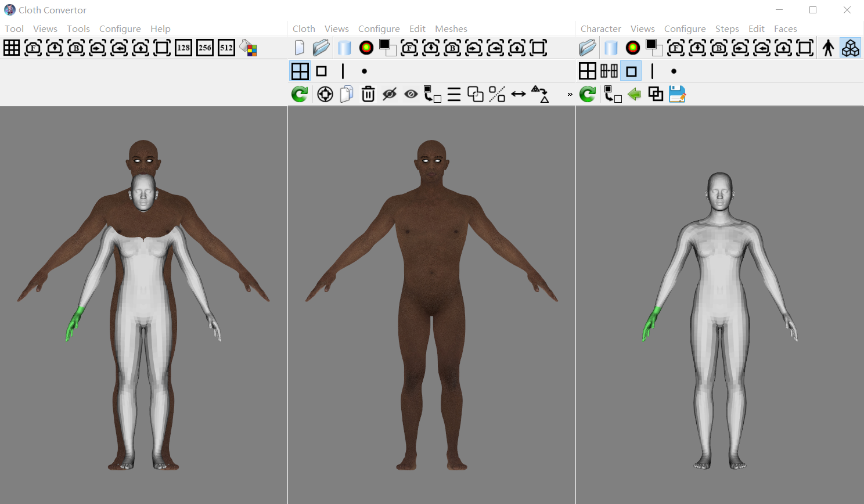Open the paint bucket color palette tool
864x504 pixels.
tap(249, 48)
